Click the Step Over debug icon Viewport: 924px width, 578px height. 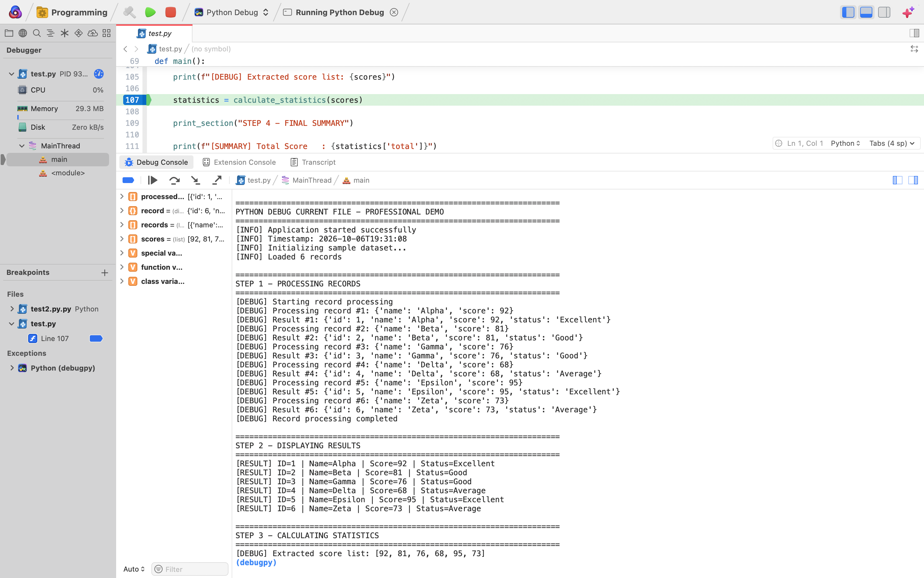(175, 180)
